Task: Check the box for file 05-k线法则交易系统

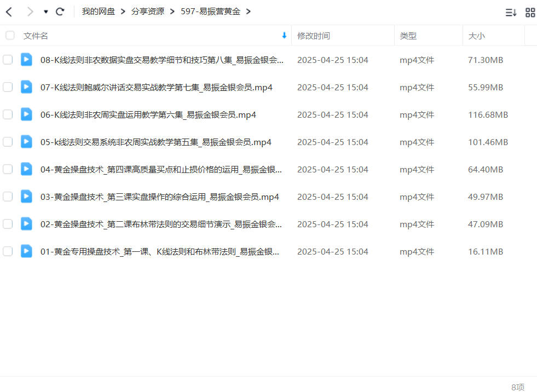Action: 8,142
